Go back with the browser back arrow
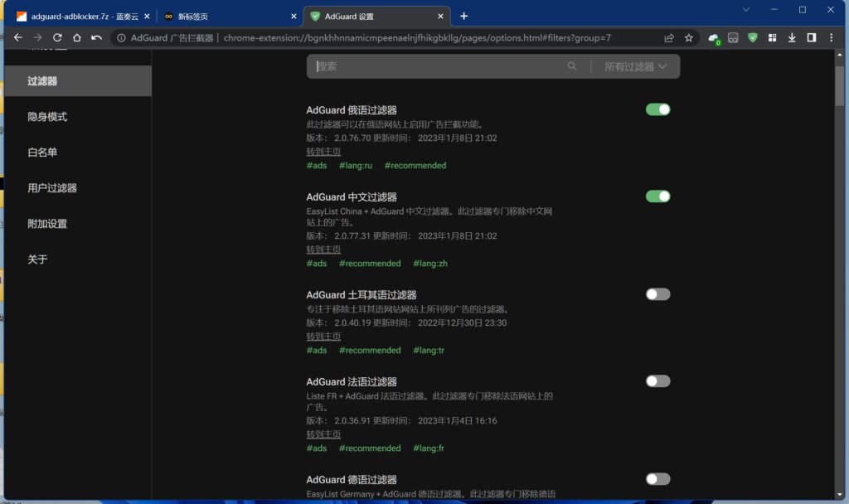 pyautogui.click(x=18, y=38)
